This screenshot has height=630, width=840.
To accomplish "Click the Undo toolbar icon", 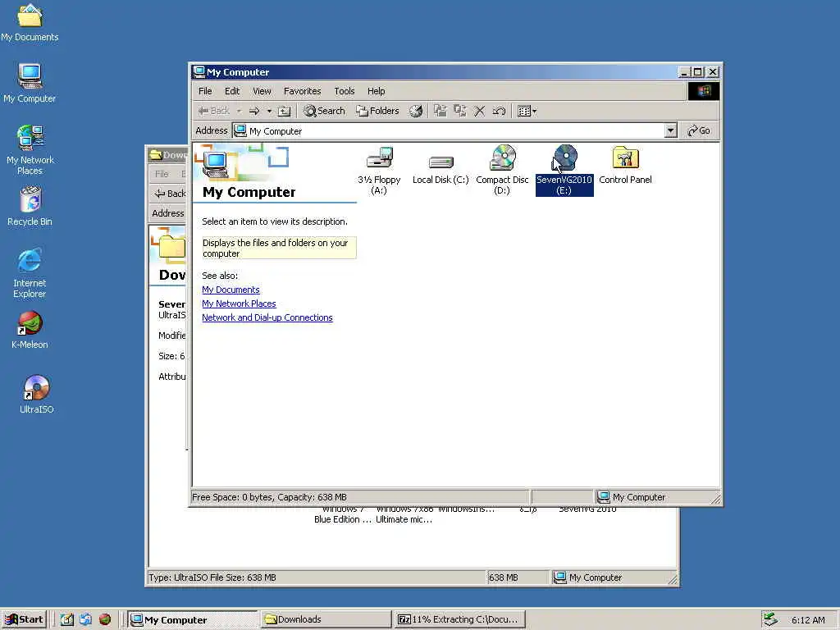I will click(x=499, y=111).
